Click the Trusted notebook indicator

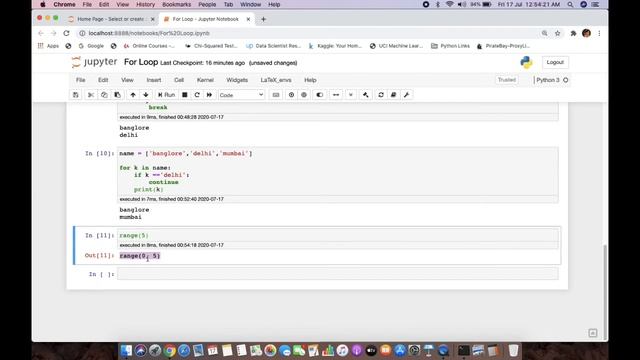click(x=507, y=80)
